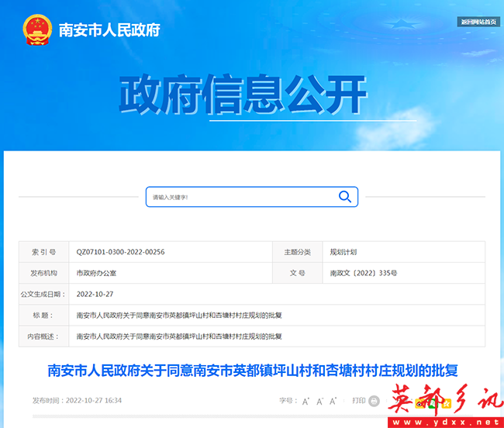Viewport: 504px width, 428px height.
Task: Share via the Weibo eye icon
Action: 419,403
